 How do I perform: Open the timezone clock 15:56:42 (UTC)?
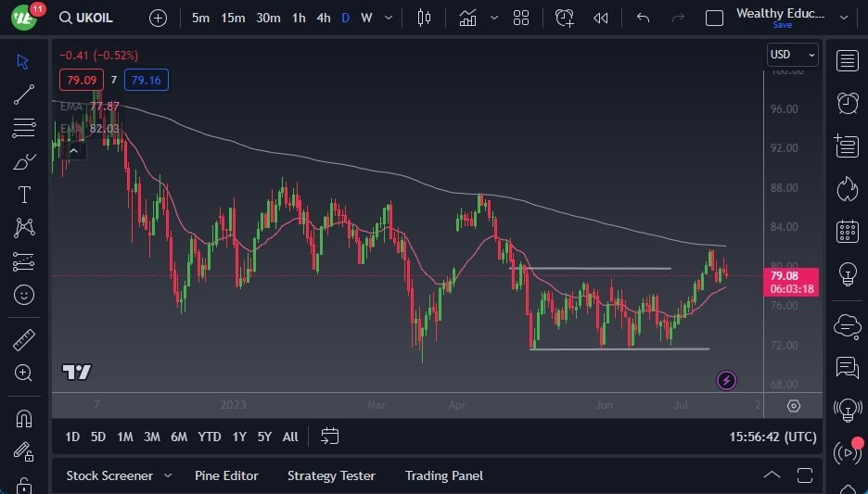[772, 437]
